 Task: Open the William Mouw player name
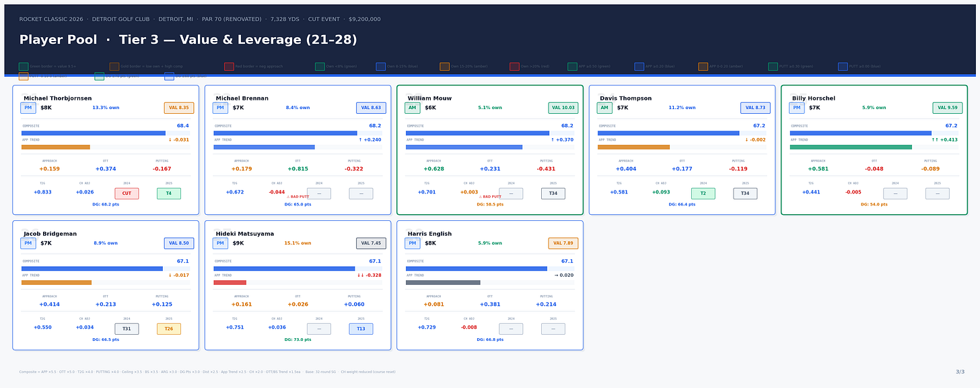429,98
